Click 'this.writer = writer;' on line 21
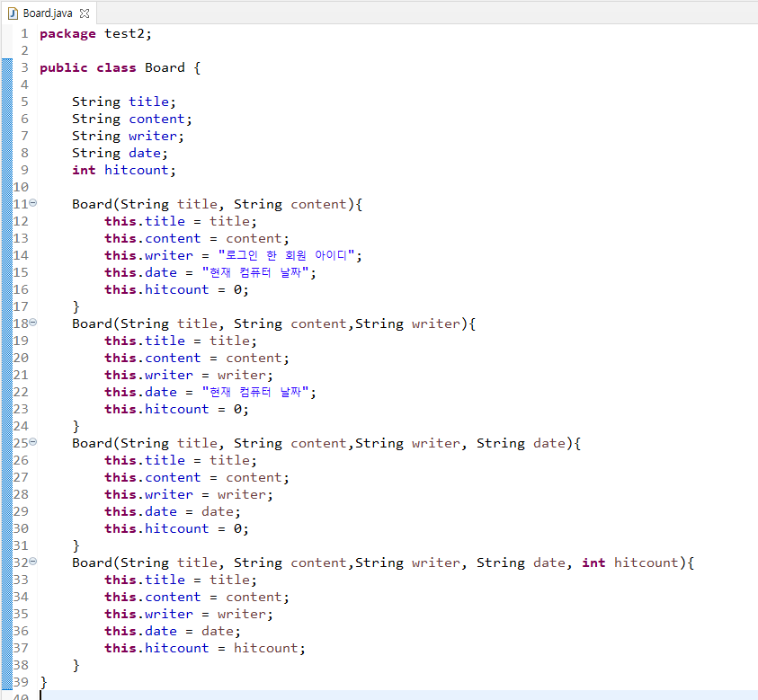Image resolution: width=758 pixels, height=700 pixels. 189,375
